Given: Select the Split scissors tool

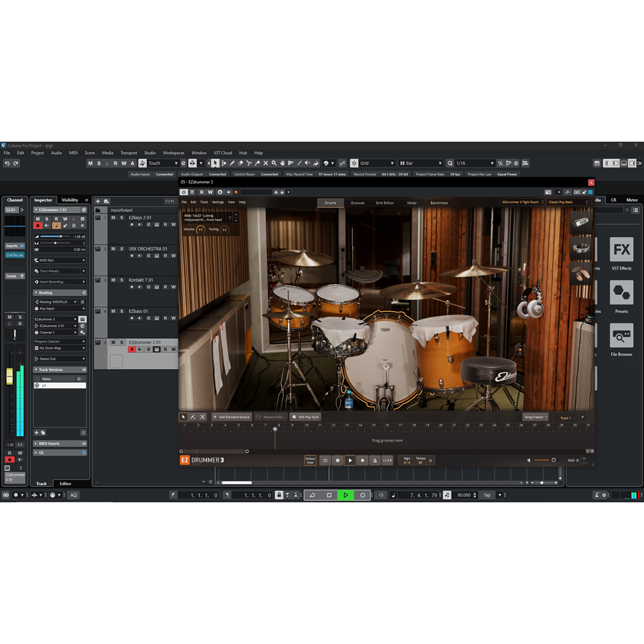Looking at the screenshot, I should (249, 163).
